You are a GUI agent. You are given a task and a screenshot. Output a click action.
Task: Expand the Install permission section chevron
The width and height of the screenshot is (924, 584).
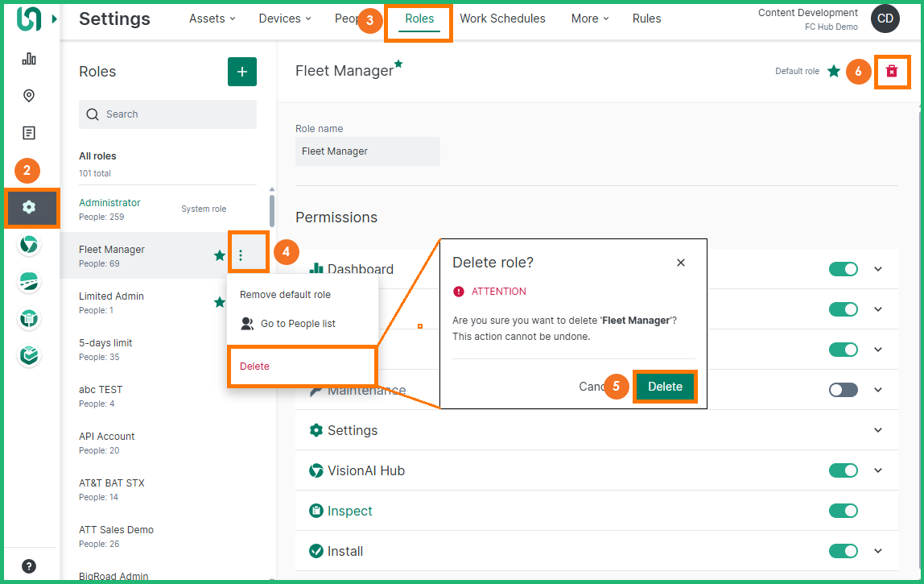(x=878, y=551)
